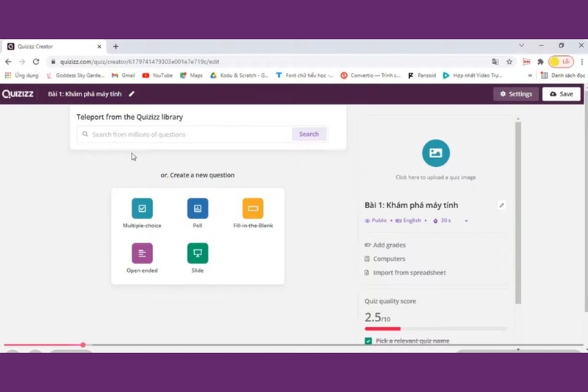Open Goddess Sky Garden bookmark

click(x=76, y=76)
